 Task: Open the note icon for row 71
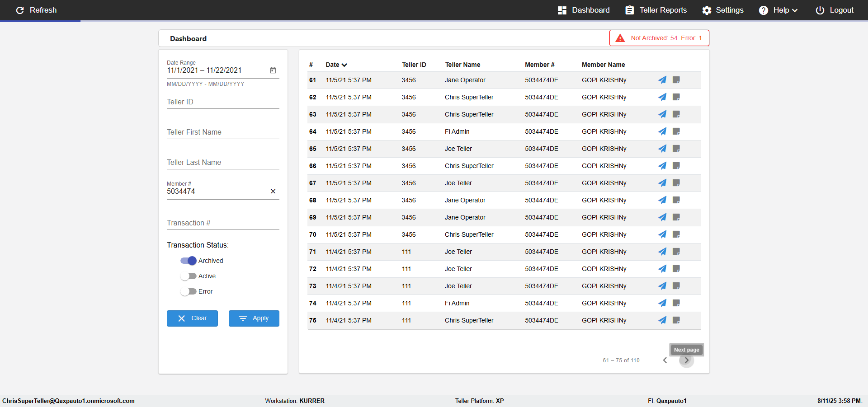(676, 252)
